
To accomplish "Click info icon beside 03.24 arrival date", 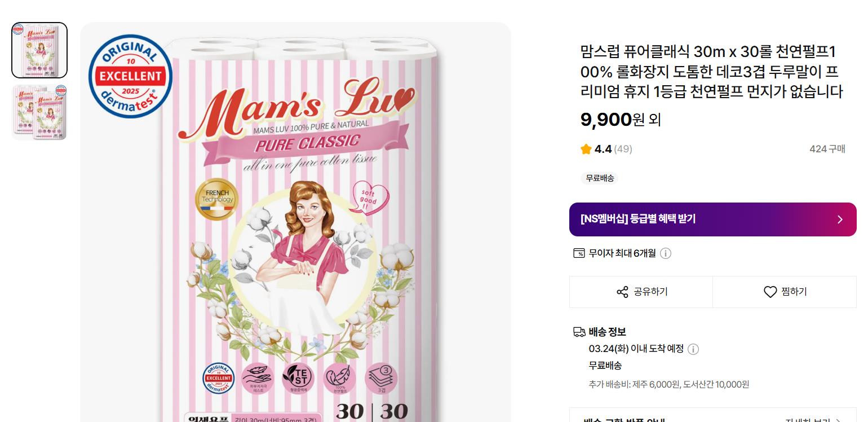I will (693, 349).
